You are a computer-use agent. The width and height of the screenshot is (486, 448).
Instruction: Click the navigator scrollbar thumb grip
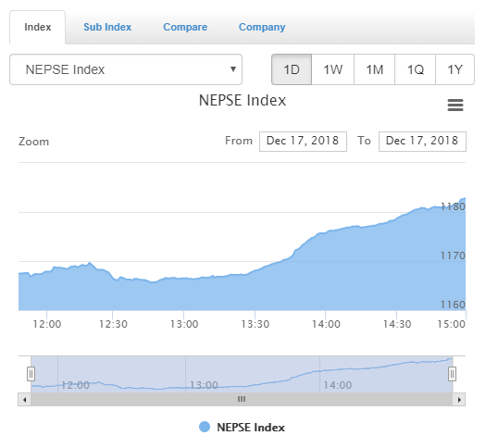[x=242, y=399]
